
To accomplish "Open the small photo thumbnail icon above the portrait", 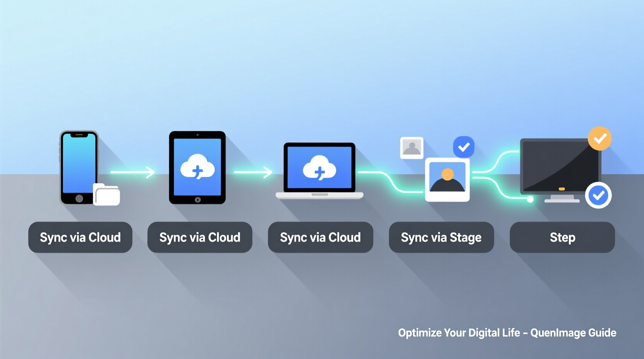I will [x=411, y=147].
